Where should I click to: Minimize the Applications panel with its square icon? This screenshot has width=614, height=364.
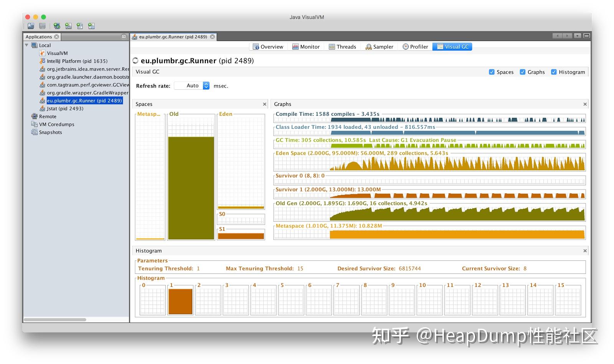pyautogui.click(x=124, y=37)
